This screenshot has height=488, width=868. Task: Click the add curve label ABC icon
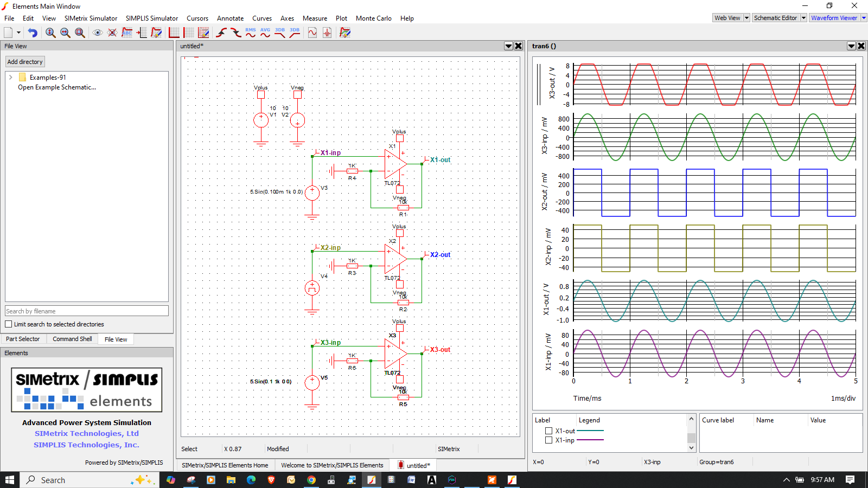click(127, 33)
